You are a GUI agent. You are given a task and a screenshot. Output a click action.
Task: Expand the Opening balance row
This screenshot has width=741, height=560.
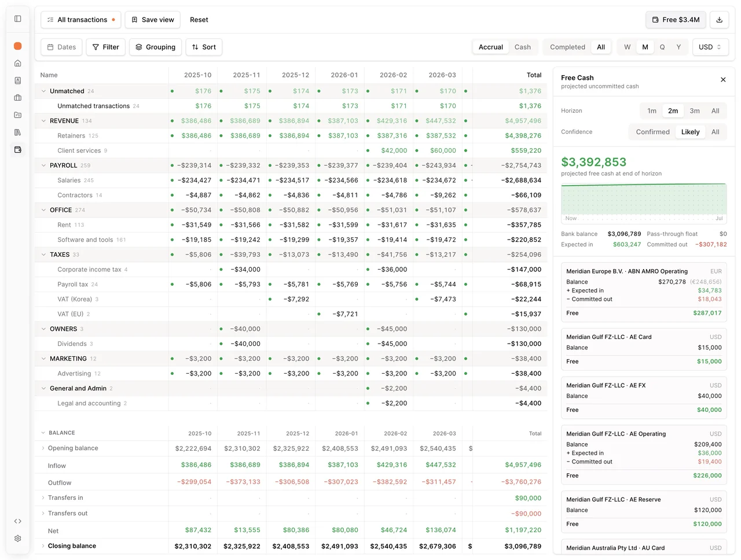[x=43, y=448]
